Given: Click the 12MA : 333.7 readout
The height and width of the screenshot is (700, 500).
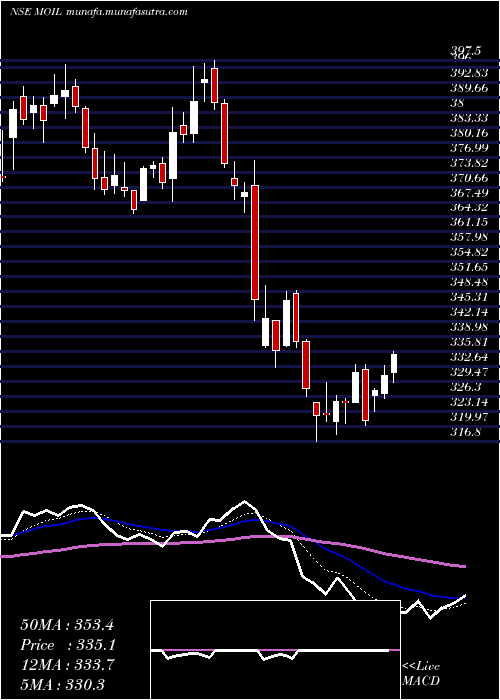Looking at the screenshot, I should (67, 665).
